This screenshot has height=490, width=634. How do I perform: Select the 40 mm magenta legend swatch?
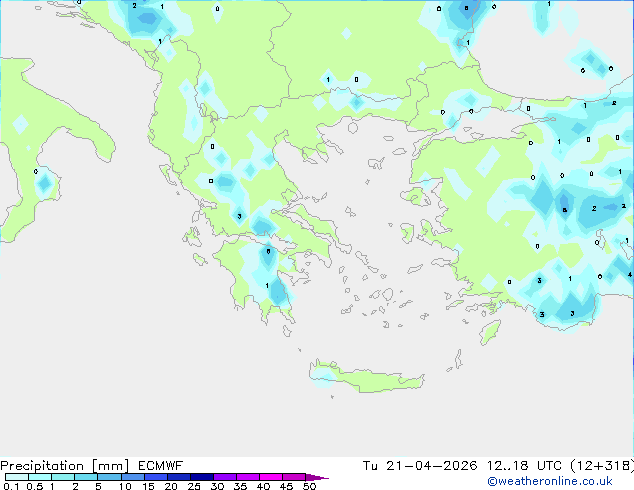[x=271, y=477]
